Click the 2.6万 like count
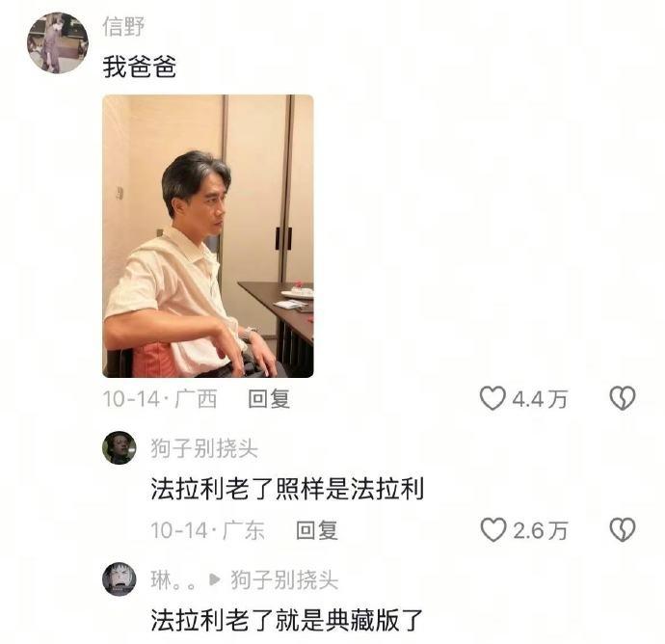The width and height of the screenshot is (665, 644). click(540, 531)
